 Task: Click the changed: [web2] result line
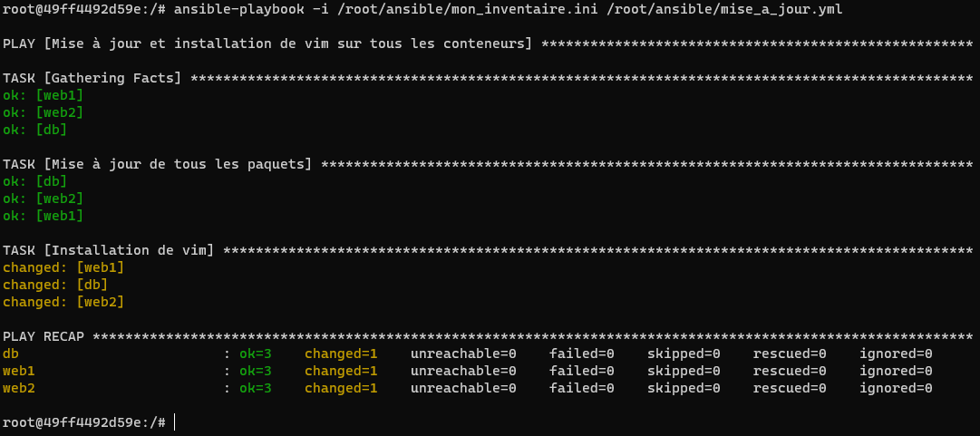click(x=63, y=302)
